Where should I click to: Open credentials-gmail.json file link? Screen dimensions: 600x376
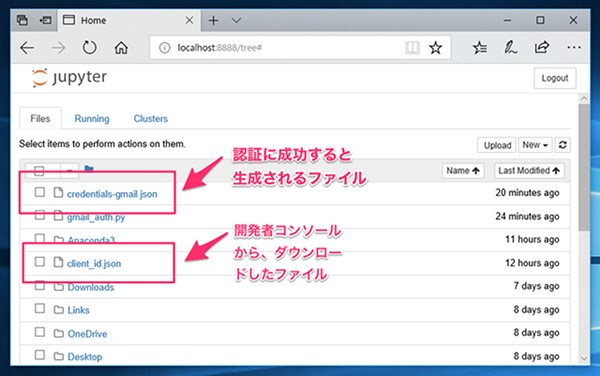pos(112,194)
